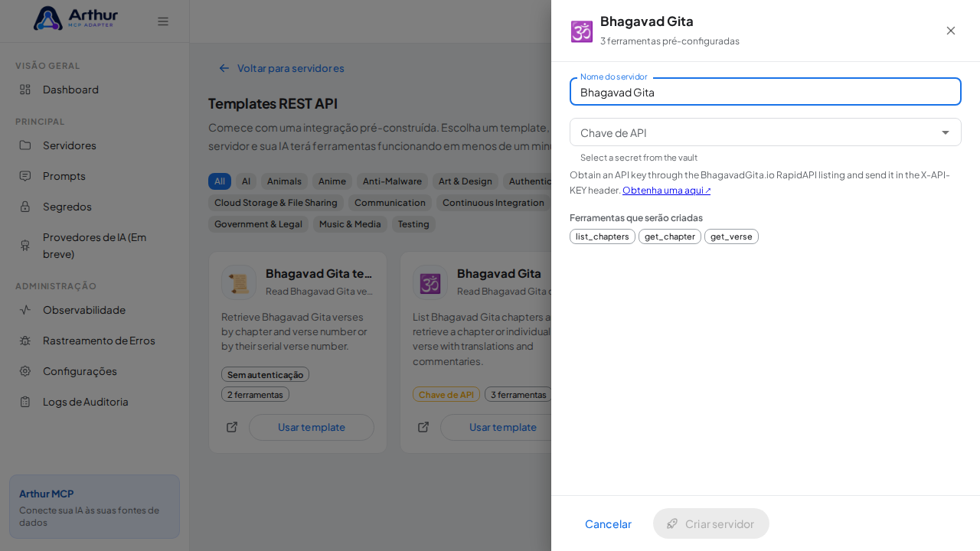Click the get_verse tool chip
The image size is (980, 551).
pos(731,236)
